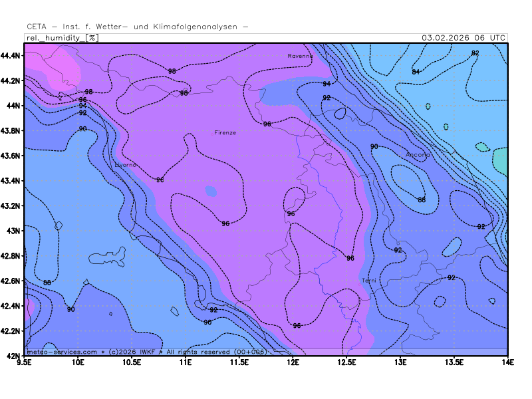Click the small blue patch inside purple area
The image size is (532, 399).
(x=211, y=192)
